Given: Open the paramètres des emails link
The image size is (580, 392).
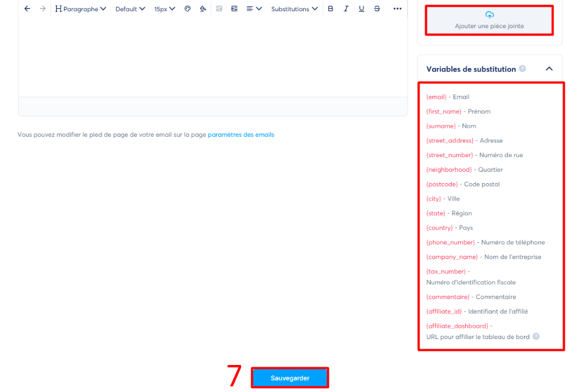Looking at the screenshot, I should point(241,135).
